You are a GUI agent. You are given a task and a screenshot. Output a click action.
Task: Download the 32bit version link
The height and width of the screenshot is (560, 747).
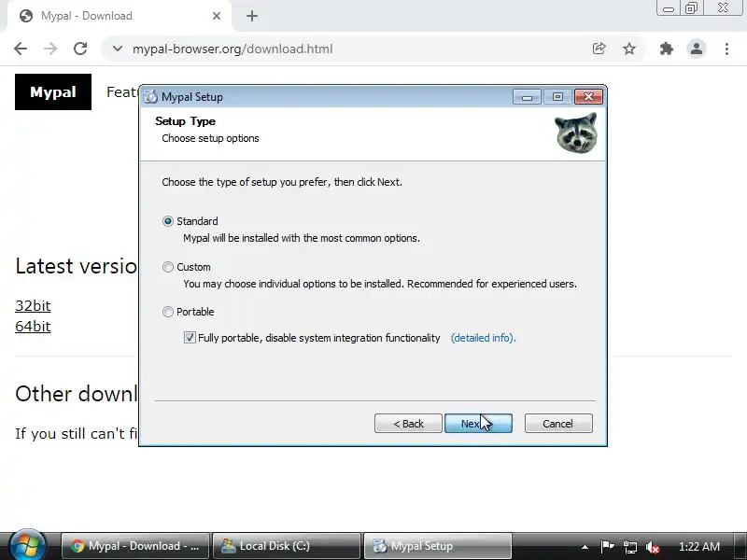[x=33, y=306]
